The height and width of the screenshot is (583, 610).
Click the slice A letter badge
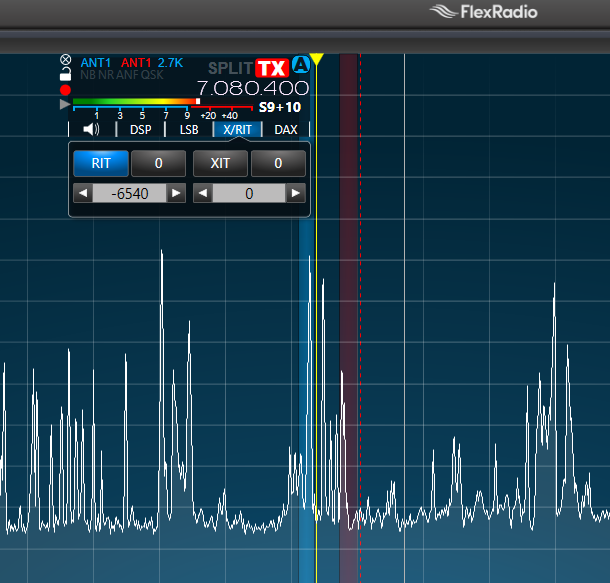point(301,65)
